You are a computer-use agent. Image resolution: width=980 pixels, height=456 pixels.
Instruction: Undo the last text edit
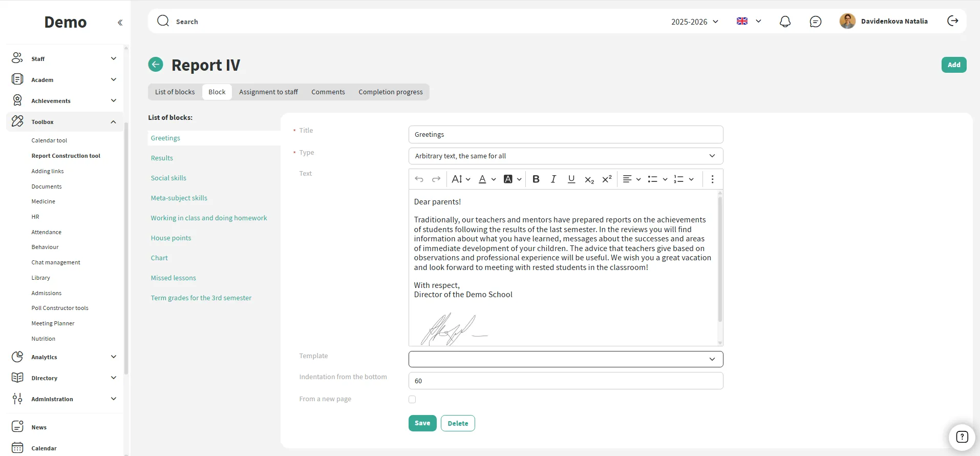pos(419,179)
